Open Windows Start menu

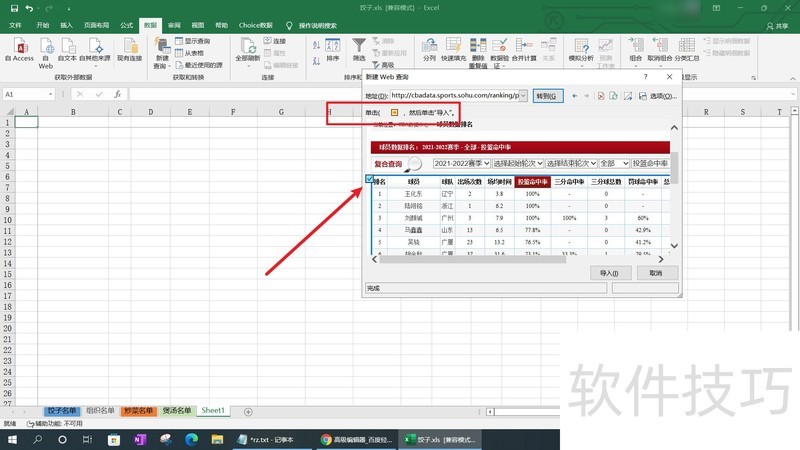[12, 439]
